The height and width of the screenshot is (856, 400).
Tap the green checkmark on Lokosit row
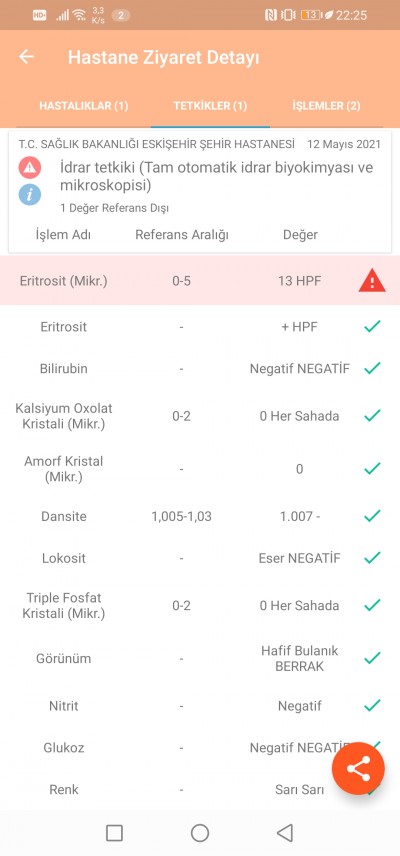pos(372,558)
